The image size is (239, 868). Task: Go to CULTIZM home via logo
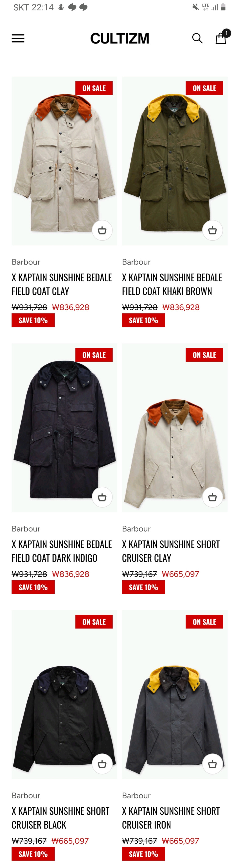[x=119, y=38]
